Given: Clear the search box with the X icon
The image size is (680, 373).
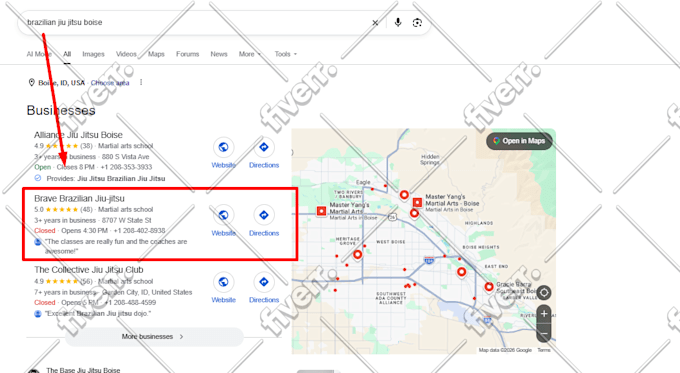Looking at the screenshot, I should [x=375, y=23].
